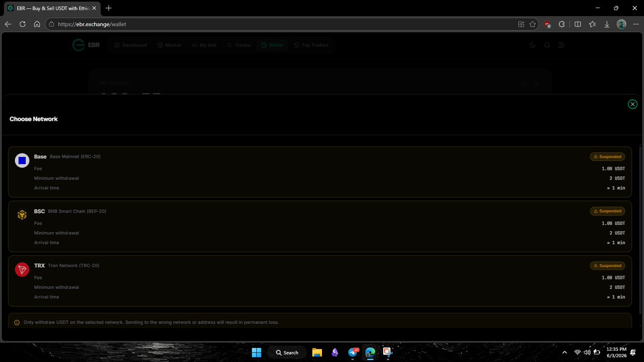Select the BSC network logo icon
644x362 pixels.
[x=22, y=215]
